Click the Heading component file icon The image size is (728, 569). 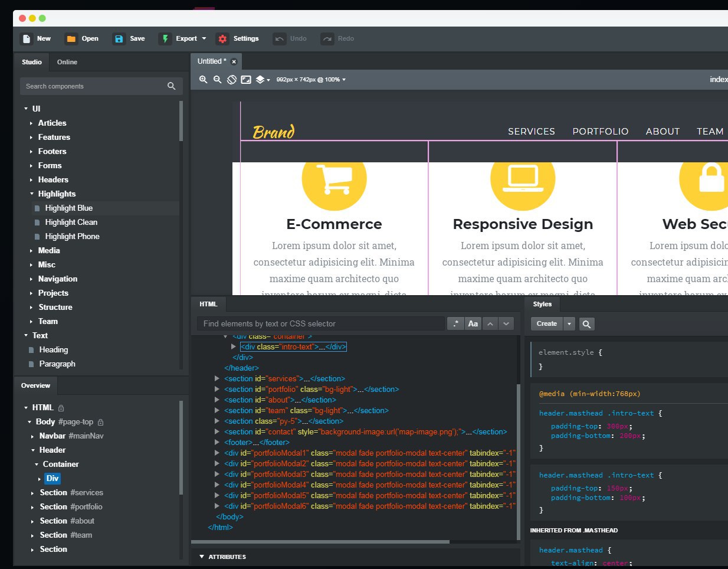31,350
